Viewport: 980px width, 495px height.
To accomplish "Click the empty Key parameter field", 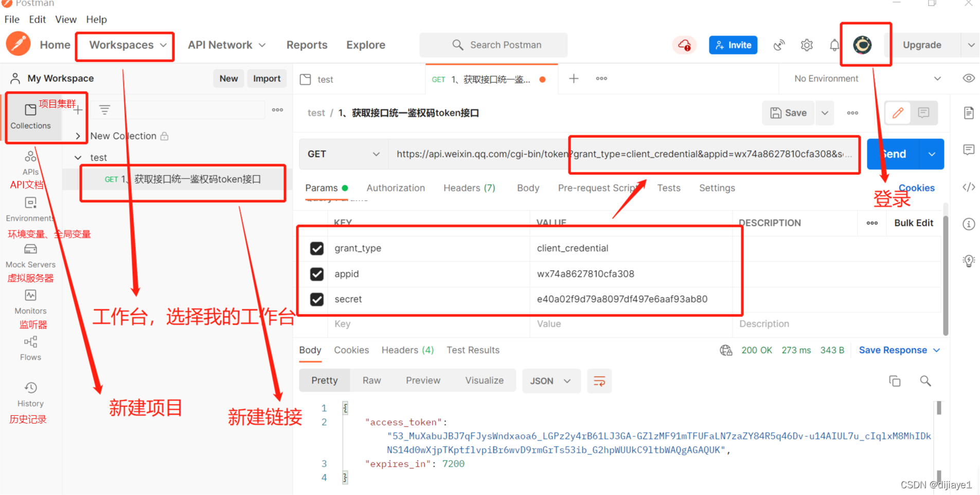I will pyautogui.click(x=429, y=324).
